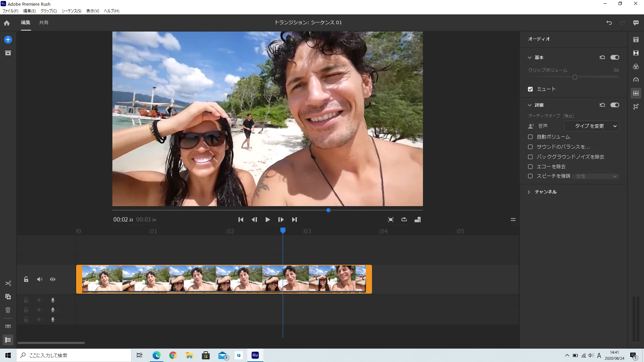Click the blue add media plus icon
This screenshot has height=362, width=644.
tap(8, 40)
